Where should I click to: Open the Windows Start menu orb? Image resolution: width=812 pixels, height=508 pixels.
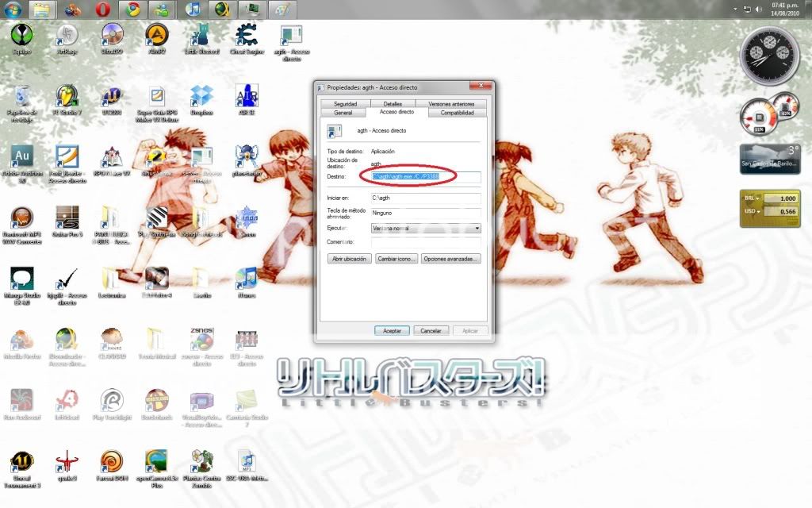tap(13, 10)
